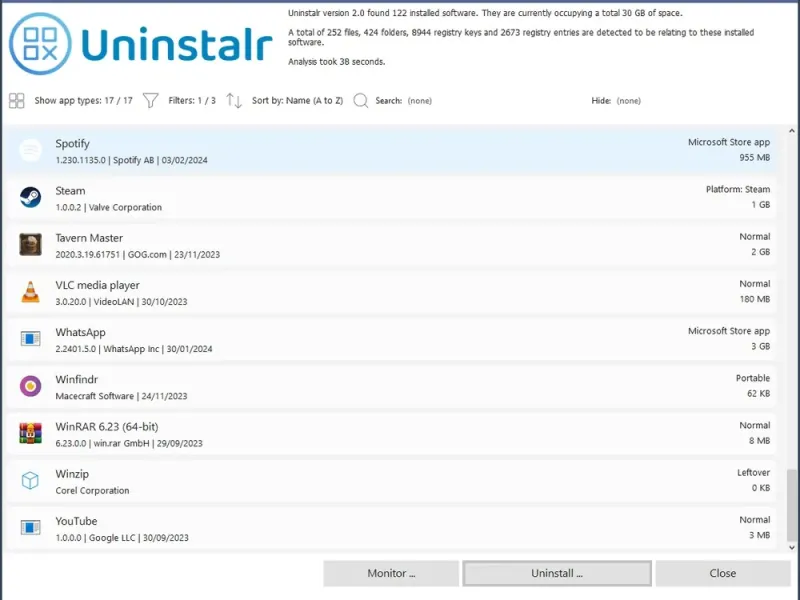800x600 pixels.
Task: Click the sort arrows icon
Action: coord(234,101)
